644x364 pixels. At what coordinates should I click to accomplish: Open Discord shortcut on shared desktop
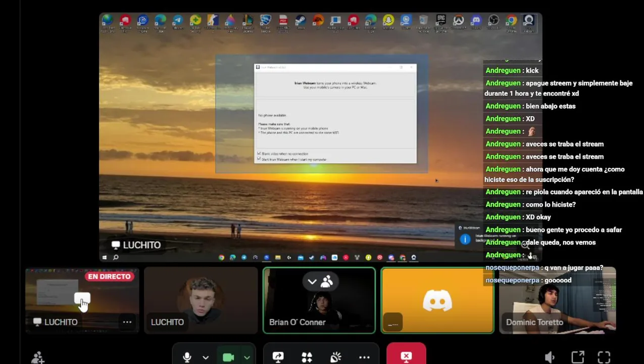coord(476,21)
